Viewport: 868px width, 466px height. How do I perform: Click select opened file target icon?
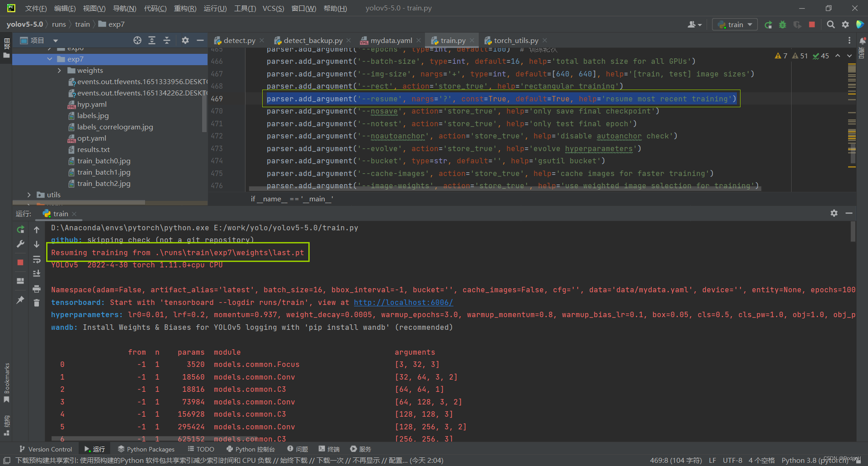tap(137, 40)
